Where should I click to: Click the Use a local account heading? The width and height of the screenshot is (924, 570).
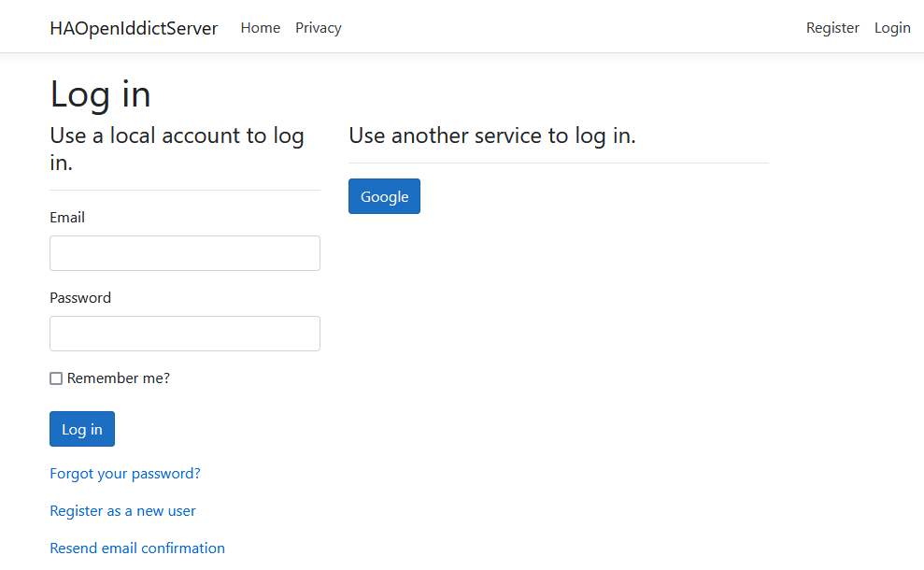177,148
